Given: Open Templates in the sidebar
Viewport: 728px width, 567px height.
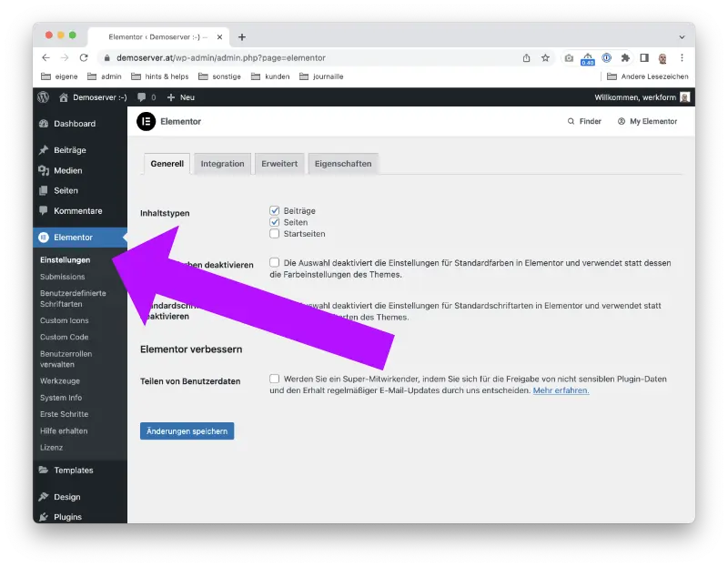Looking at the screenshot, I should (80, 471).
